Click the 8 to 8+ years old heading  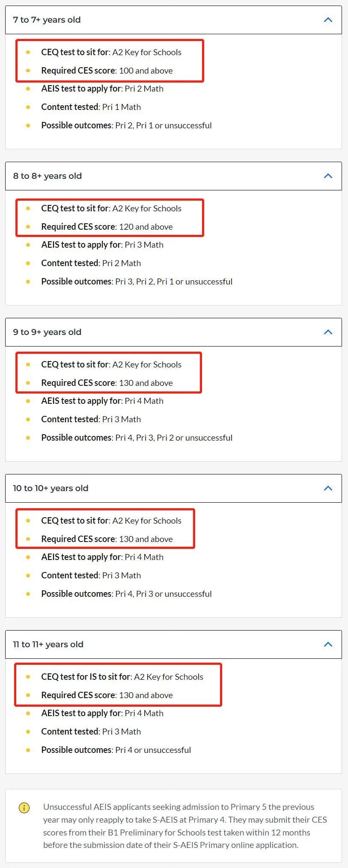coord(47,176)
